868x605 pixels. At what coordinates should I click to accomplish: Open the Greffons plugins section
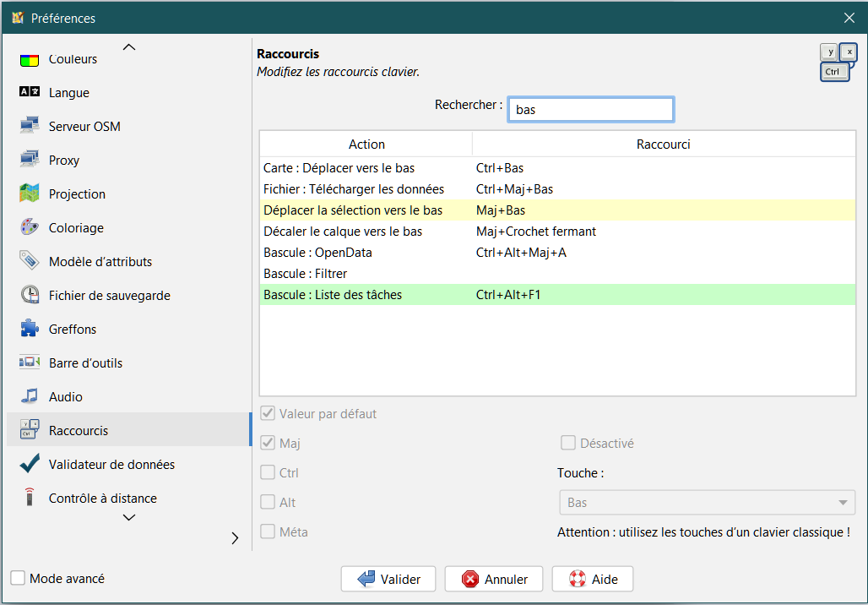[x=70, y=329]
